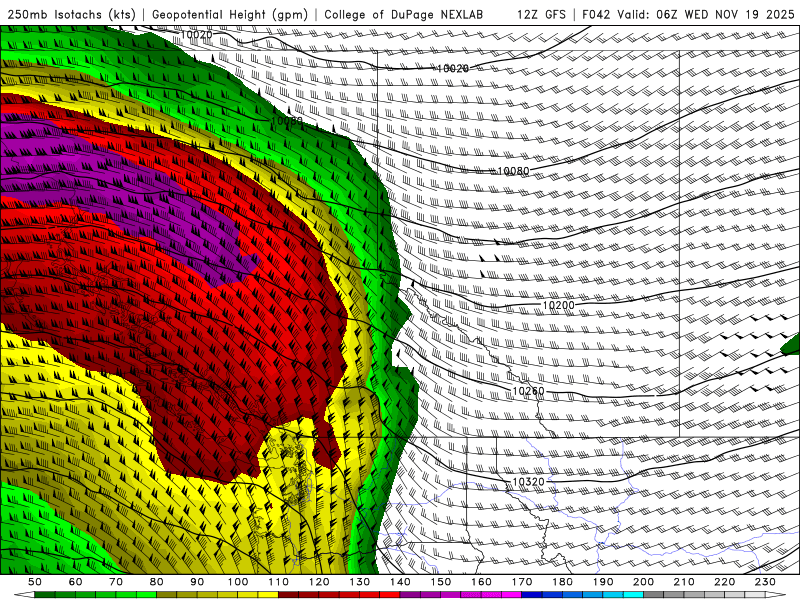Click the color bar label 220
The height and width of the screenshot is (600, 800).
(x=724, y=582)
